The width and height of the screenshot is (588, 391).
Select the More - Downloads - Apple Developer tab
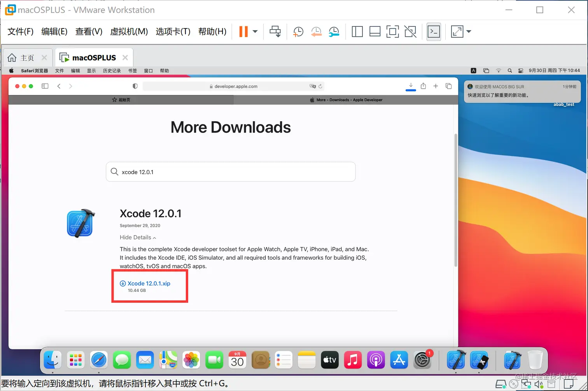[x=346, y=100]
